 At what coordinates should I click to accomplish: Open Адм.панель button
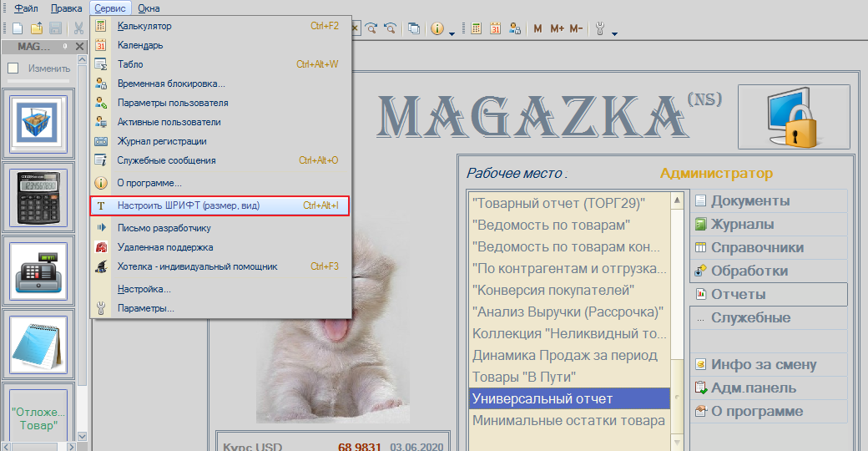pyautogui.click(x=769, y=388)
